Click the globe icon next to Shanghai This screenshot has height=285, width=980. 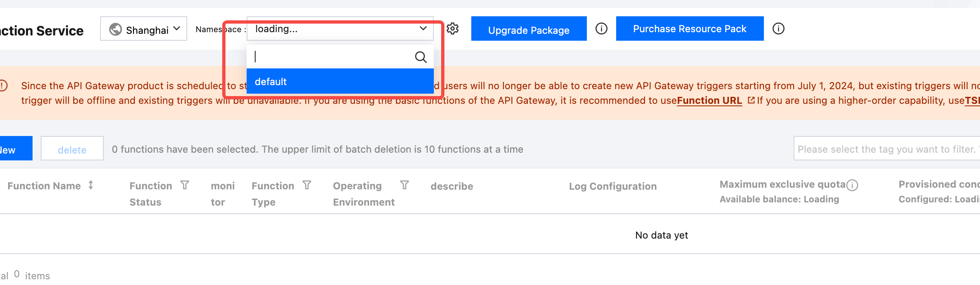pos(116,29)
